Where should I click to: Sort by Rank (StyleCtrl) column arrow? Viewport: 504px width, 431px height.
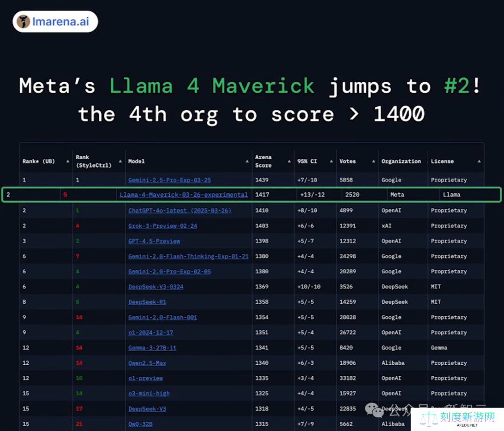120,161
